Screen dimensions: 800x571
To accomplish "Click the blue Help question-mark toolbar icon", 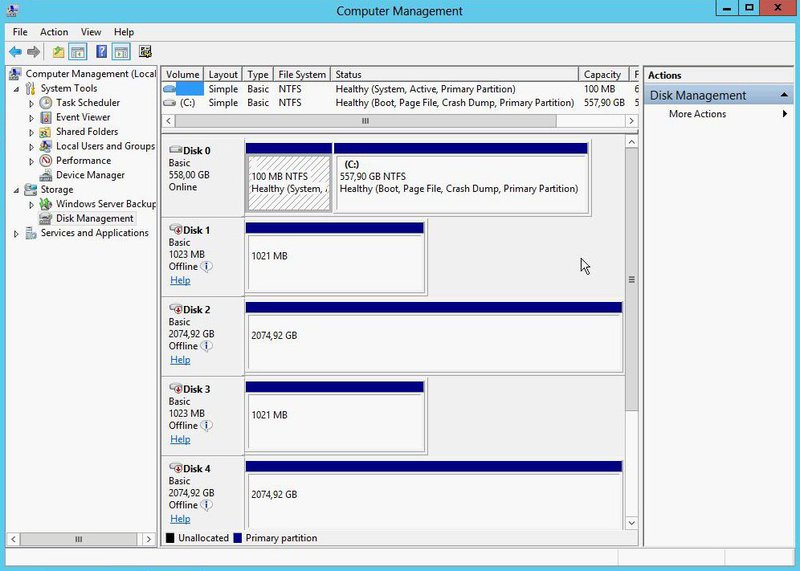I will click(102, 52).
